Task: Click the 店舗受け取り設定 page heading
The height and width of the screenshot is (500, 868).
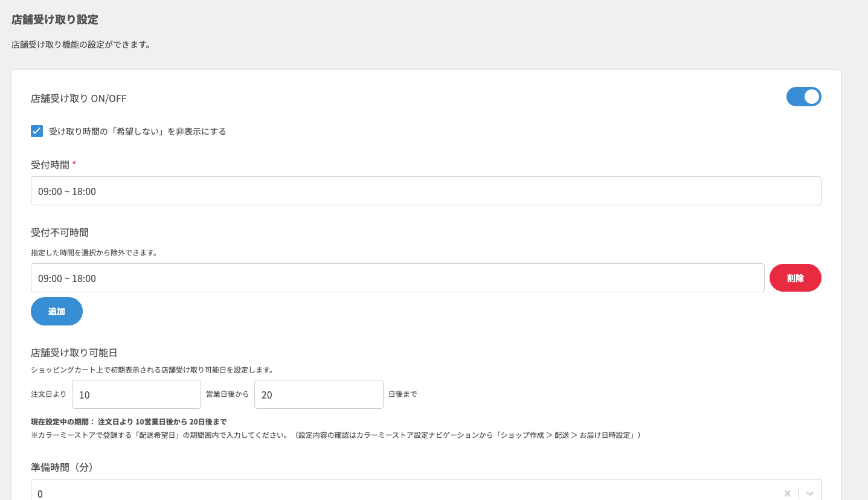Action: click(55, 19)
